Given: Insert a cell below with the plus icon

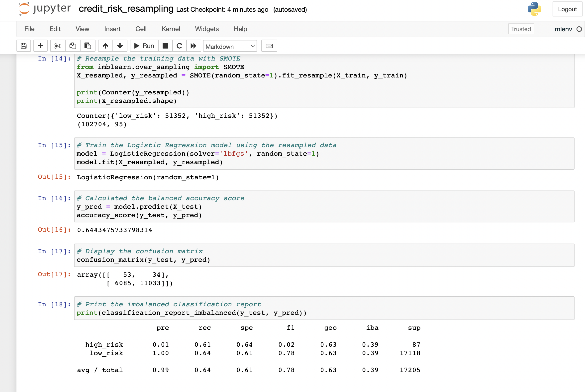Looking at the screenshot, I should coord(41,46).
